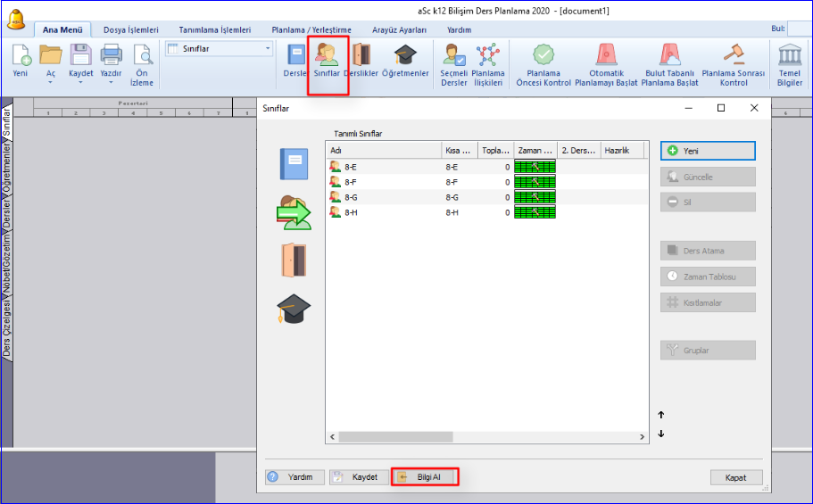
Task: Click the Yazdır printer icon
Action: [111, 55]
